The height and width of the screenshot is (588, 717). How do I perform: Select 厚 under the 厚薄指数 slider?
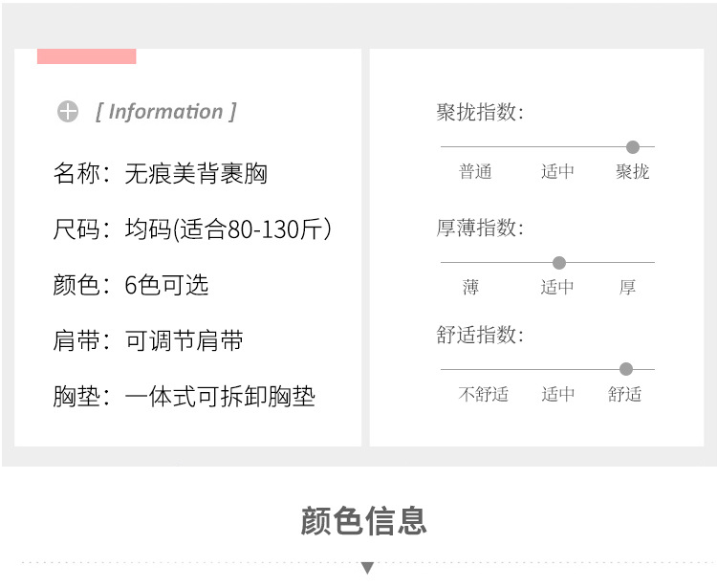[x=627, y=288]
